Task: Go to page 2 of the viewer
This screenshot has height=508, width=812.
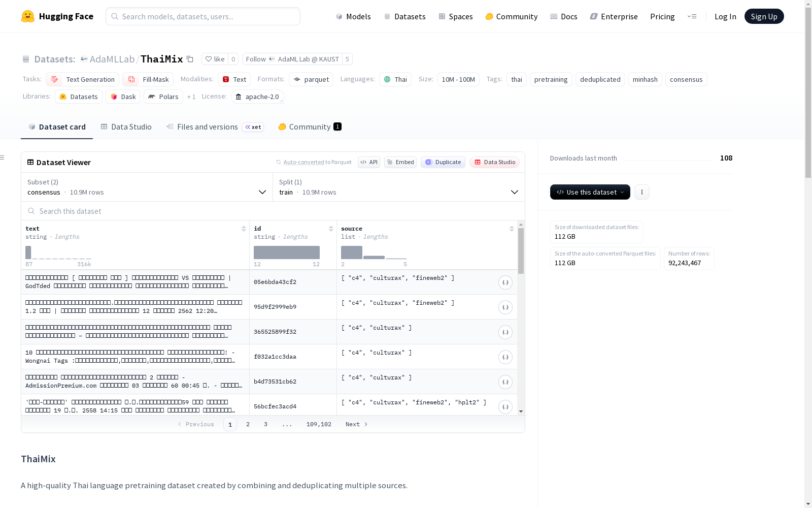Action: coord(248,424)
